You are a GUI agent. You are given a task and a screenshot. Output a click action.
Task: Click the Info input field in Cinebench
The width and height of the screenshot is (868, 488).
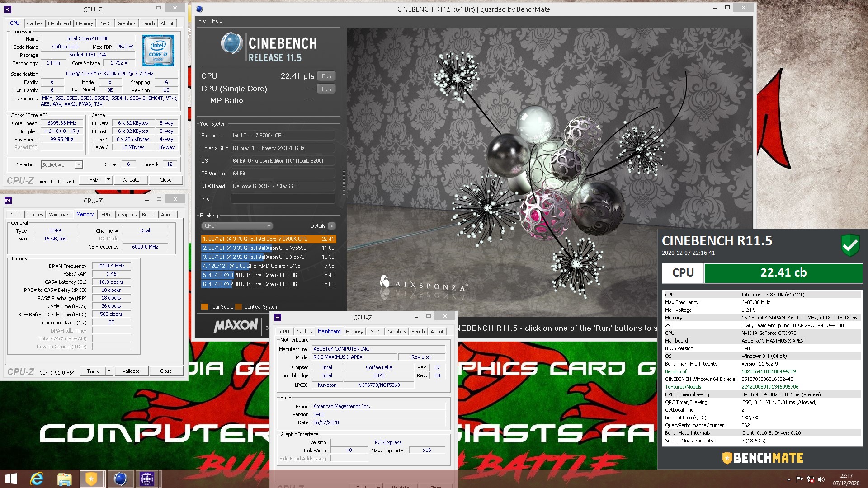click(x=283, y=199)
